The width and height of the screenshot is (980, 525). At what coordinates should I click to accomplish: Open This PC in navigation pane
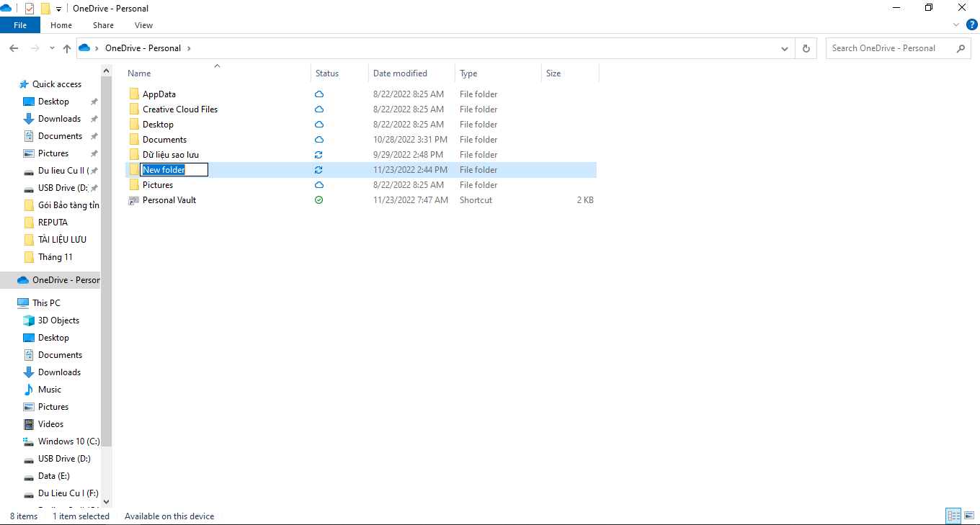coord(46,303)
